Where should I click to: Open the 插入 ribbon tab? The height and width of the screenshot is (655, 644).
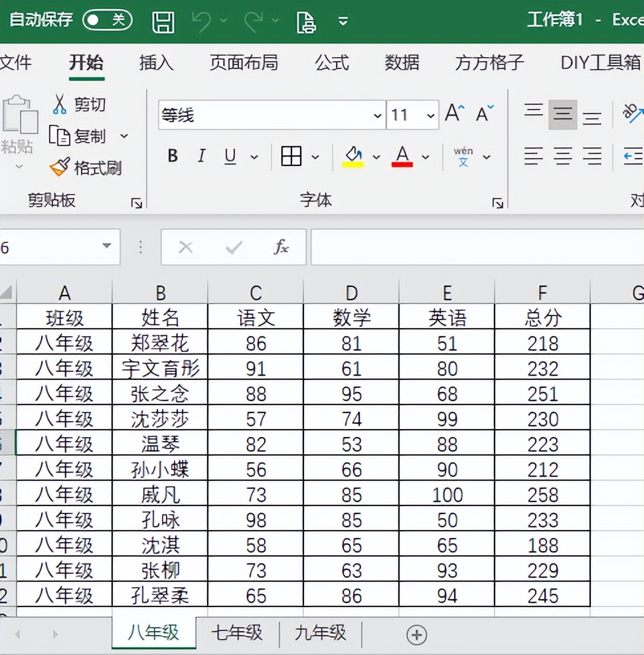(x=156, y=63)
